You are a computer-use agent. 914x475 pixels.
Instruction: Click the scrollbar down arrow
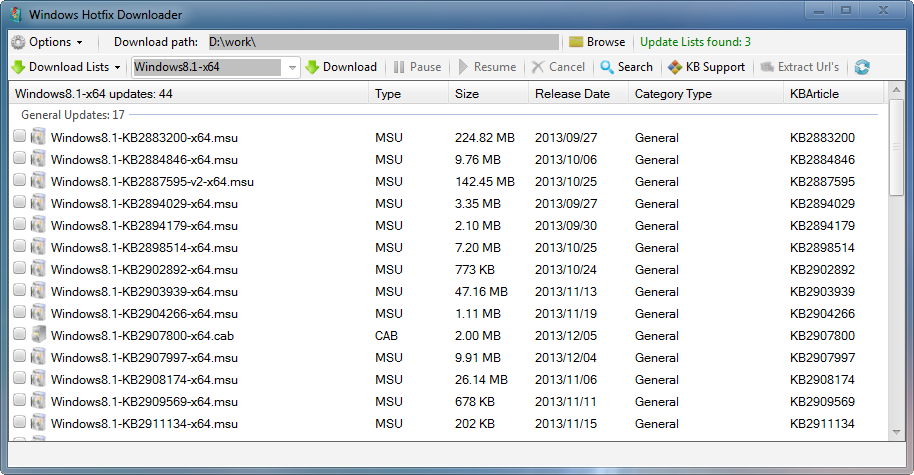coord(897,432)
